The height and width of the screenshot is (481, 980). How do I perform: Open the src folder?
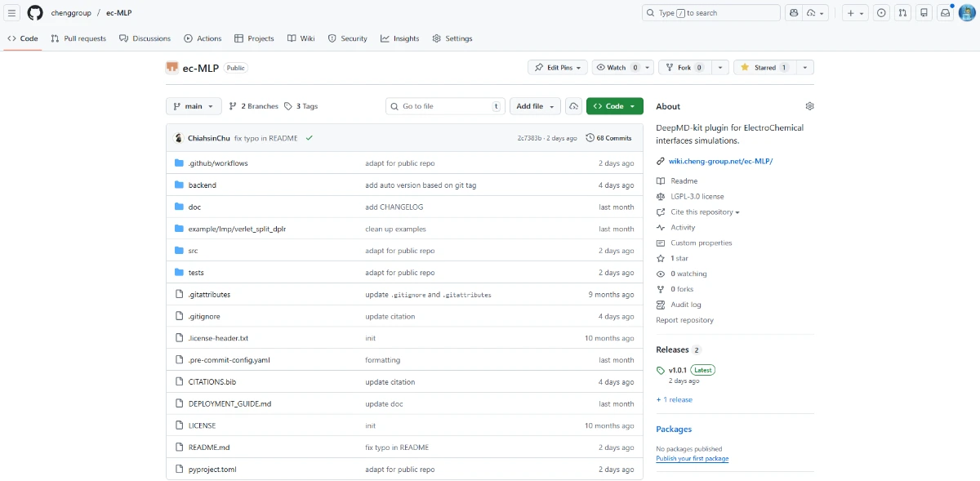point(193,251)
